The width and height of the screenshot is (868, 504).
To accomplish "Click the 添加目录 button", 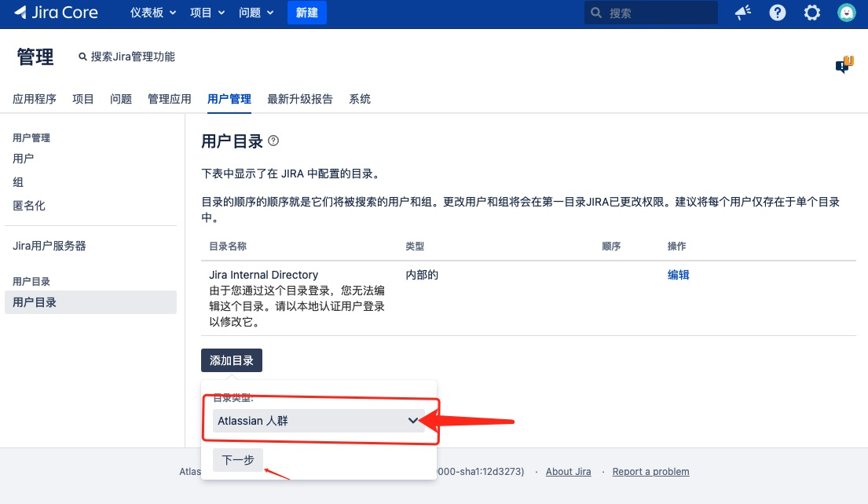I will (x=232, y=360).
